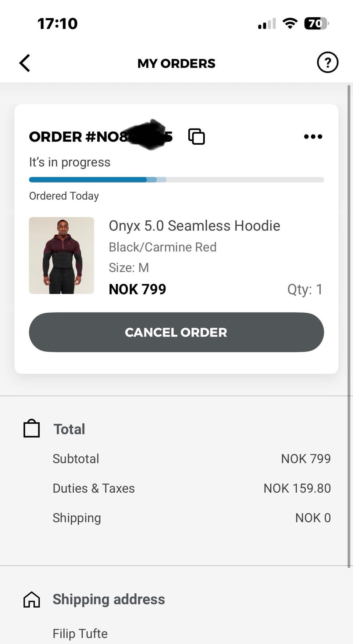Open the three-dot order options menu

(x=313, y=137)
